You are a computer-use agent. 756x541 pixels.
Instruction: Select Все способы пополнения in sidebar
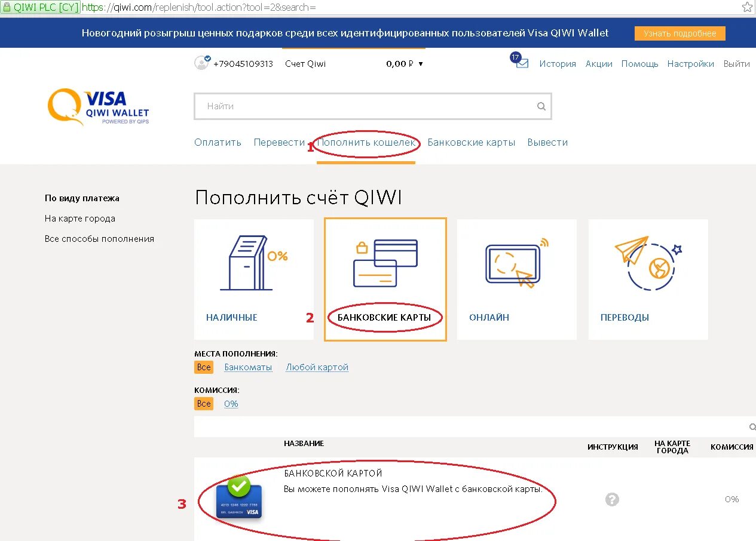tap(99, 239)
